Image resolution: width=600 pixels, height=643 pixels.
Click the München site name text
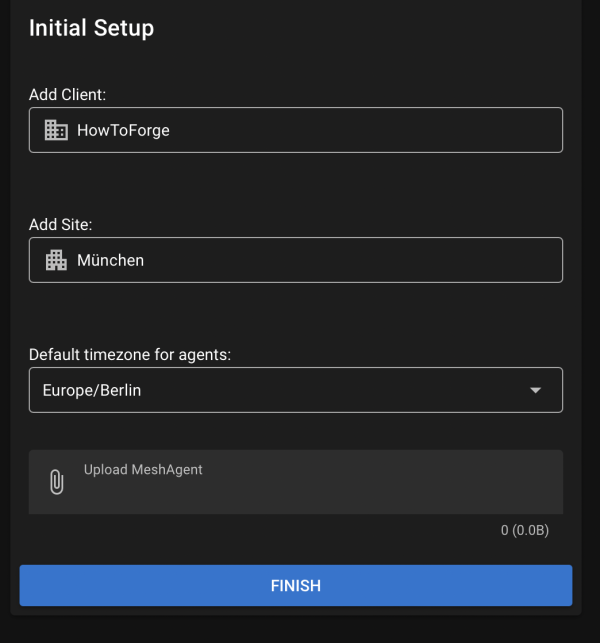click(110, 260)
